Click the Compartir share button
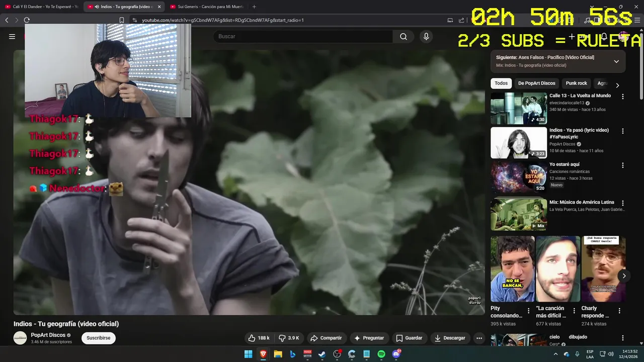 click(x=326, y=338)
